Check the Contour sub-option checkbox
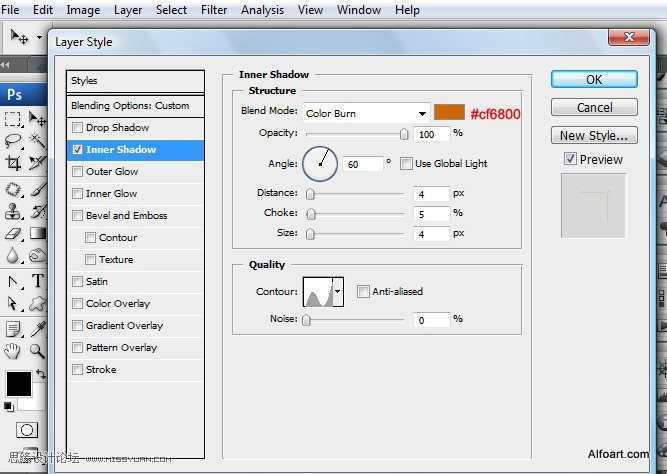Image resolution: width=667 pixels, height=474 pixels. [x=90, y=237]
